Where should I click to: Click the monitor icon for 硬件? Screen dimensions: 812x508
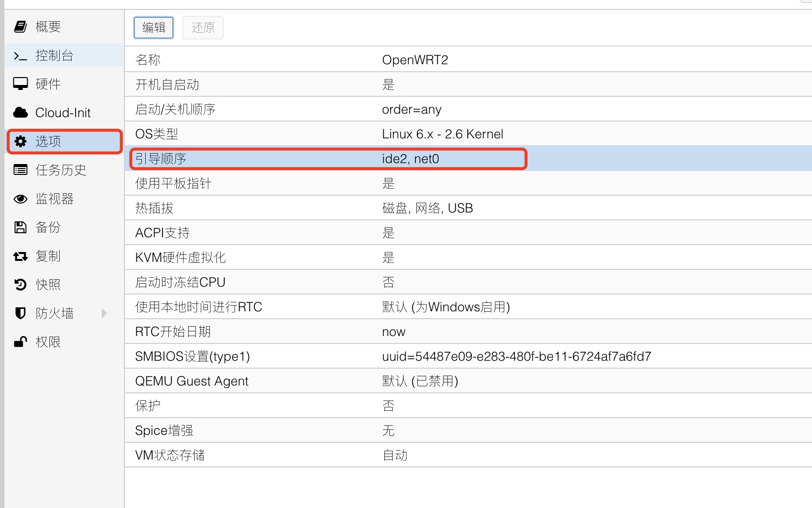pyautogui.click(x=20, y=84)
